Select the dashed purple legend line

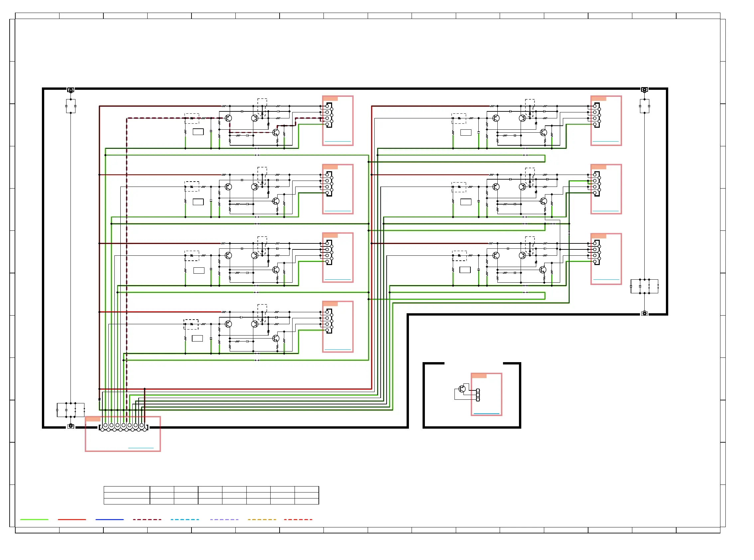[224, 519]
